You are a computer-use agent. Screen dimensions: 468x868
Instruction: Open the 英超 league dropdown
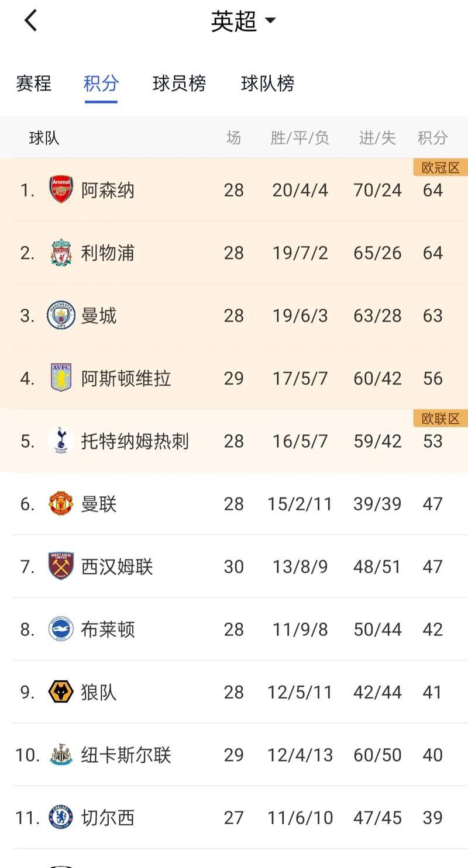242,21
